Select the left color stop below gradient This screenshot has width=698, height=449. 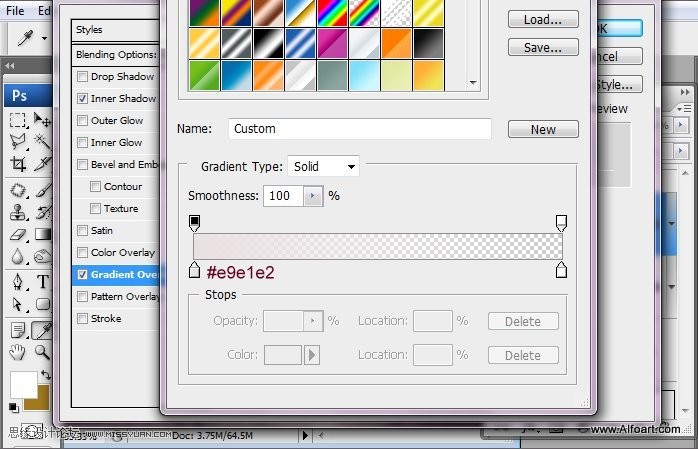click(x=195, y=270)
